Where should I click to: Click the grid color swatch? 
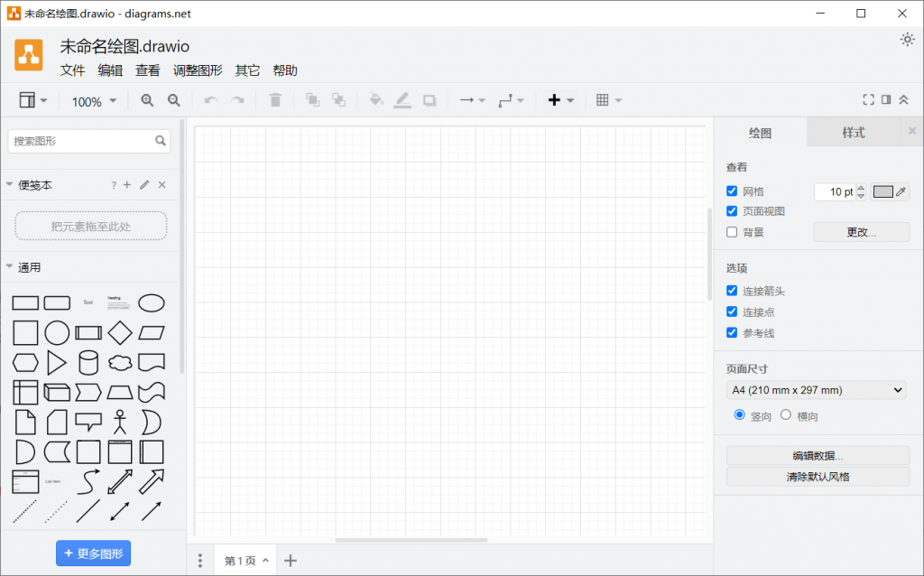tap(883, 191)
